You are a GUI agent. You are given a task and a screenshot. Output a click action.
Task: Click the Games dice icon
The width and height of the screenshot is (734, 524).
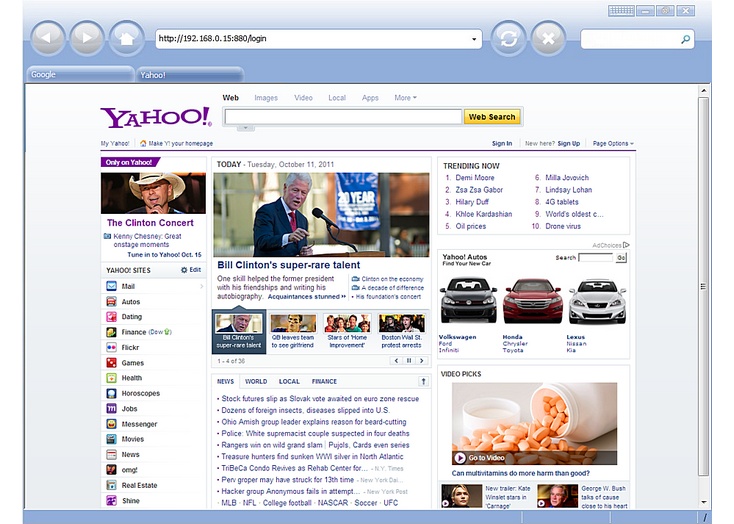pos(111,362)
